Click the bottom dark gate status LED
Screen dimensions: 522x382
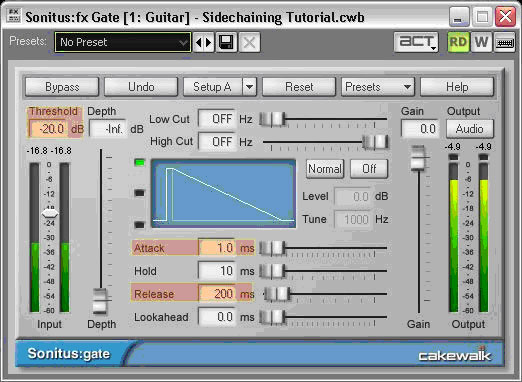coord(140,225)
